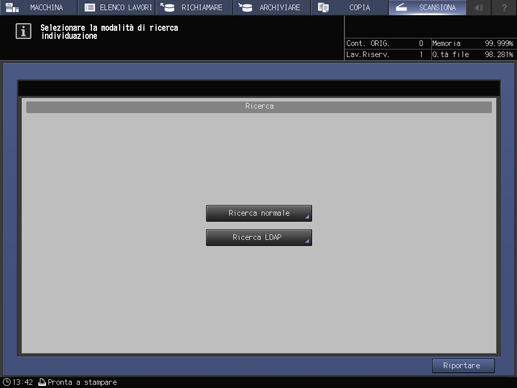The image size is (517, 388).
Task: Click the 'Pronta a stampare' status text
Action: point(82,382)
